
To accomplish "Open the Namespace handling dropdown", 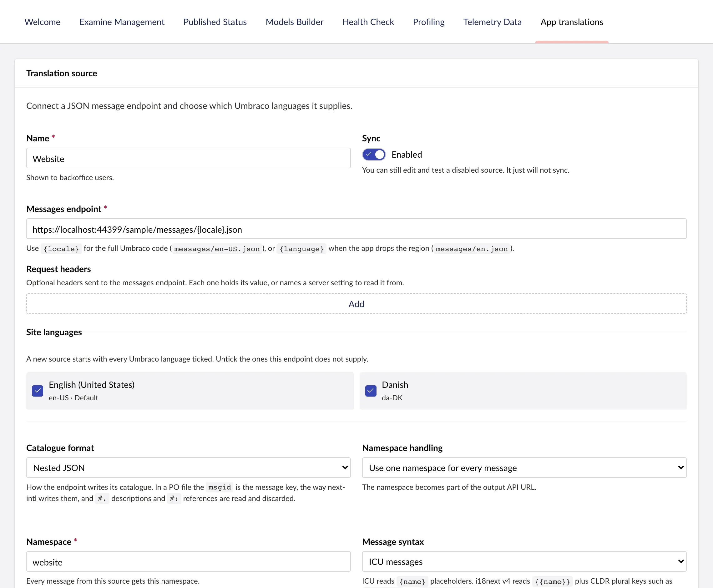I will (x=524, y=468).
